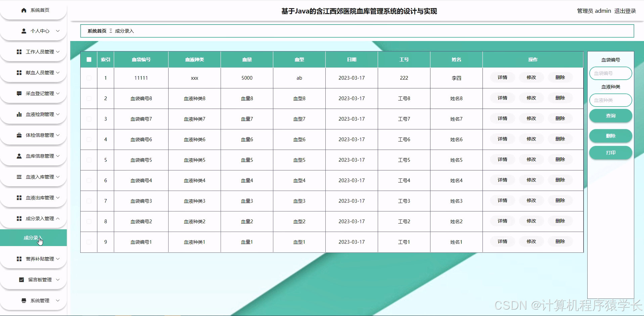The height and width of the screenshot is (316, 644).
Task: Click the envelope icon beside 留言板管理
Action: 21,280
